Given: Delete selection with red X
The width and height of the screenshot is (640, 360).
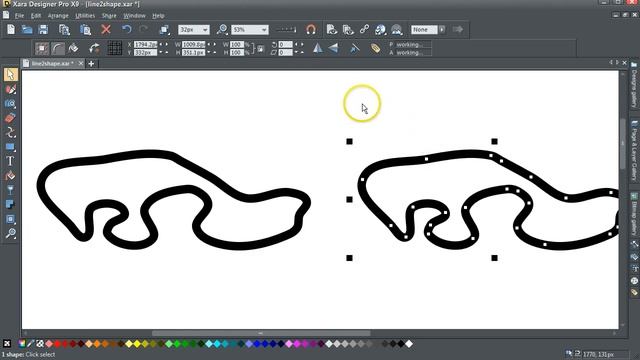Looking at the screenshot, I should click(x=106, y=29).
